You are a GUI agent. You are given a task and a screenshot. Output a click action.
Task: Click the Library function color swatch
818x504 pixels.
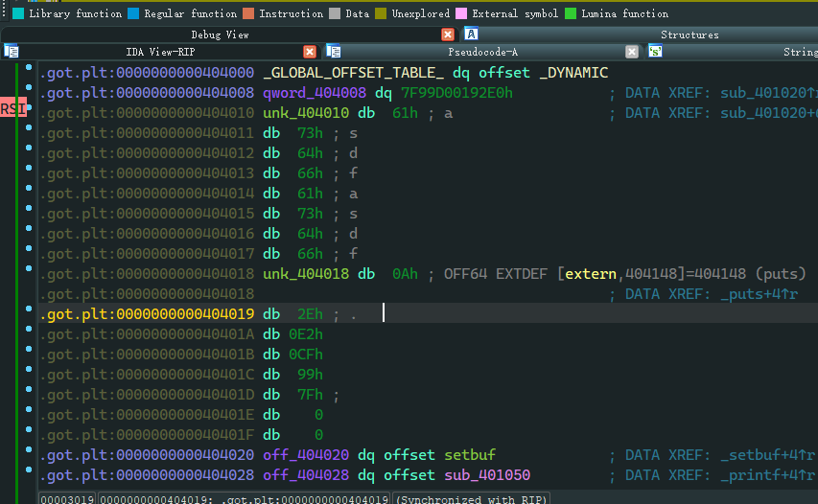pos(18,13)
